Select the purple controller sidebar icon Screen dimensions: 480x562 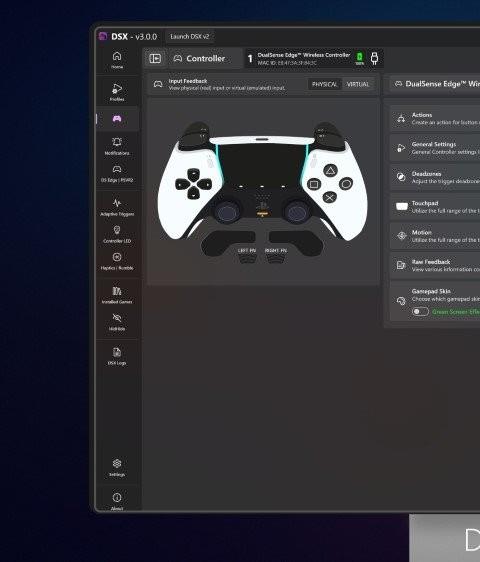[x=117, y=119]
